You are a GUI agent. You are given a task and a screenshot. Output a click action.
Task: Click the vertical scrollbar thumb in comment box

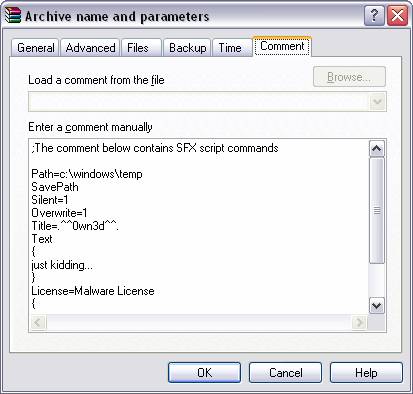[x=377, y=211]
